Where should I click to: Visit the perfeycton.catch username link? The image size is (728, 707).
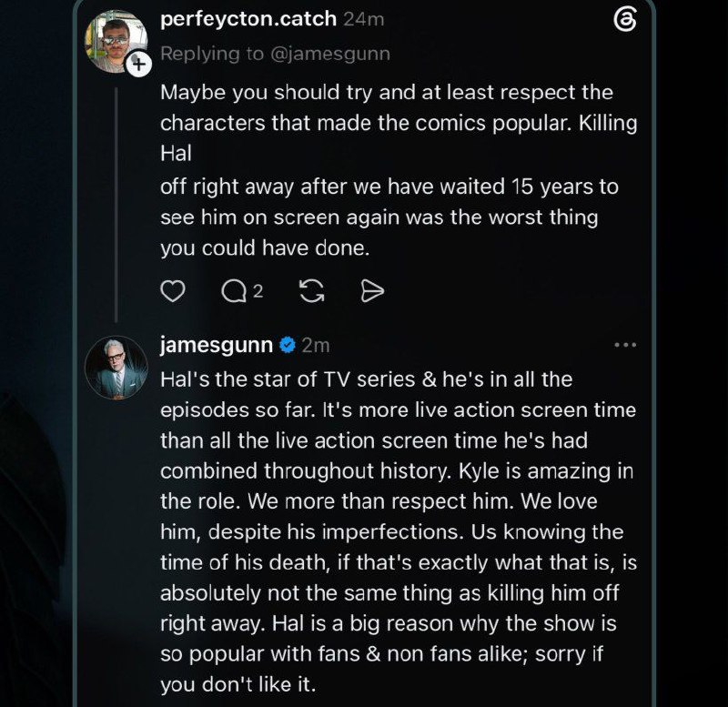[248, 19]
